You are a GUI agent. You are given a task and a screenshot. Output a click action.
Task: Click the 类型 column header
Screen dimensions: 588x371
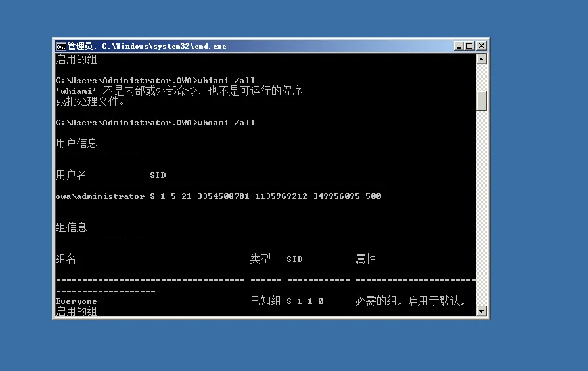[x=260, y=259]
